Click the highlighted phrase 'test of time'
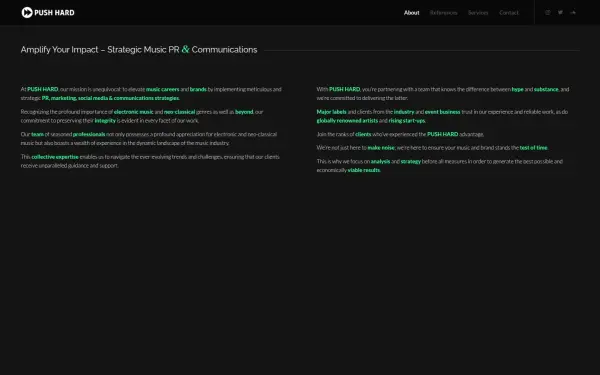 point(533,148)
